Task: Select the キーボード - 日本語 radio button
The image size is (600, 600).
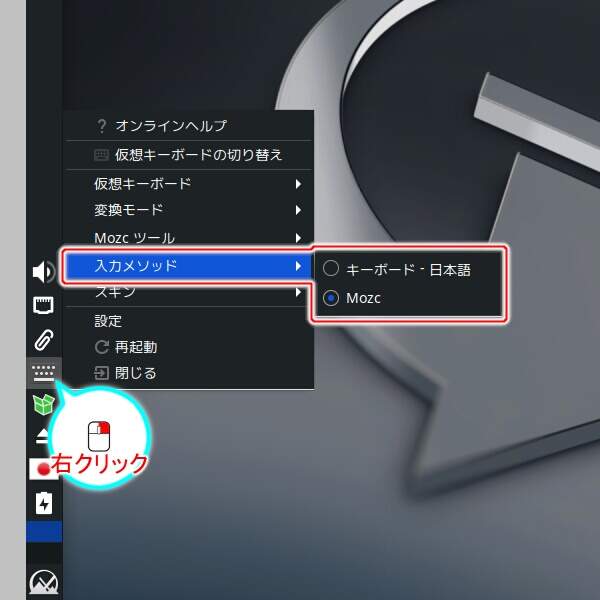Action: (331, 268)
